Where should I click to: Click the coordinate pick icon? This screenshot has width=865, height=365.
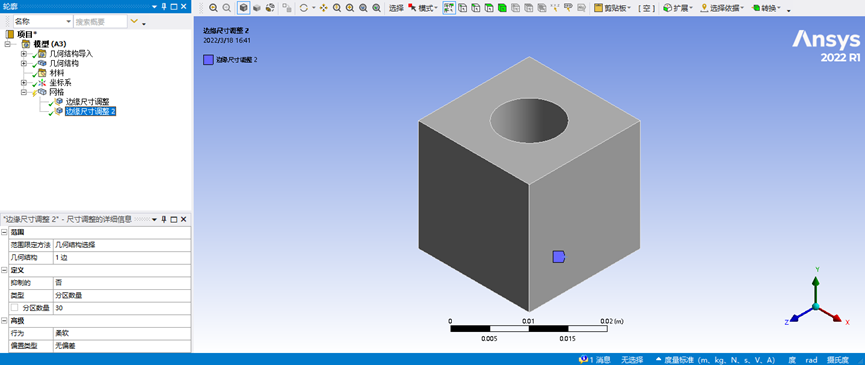tap(555, 8)
